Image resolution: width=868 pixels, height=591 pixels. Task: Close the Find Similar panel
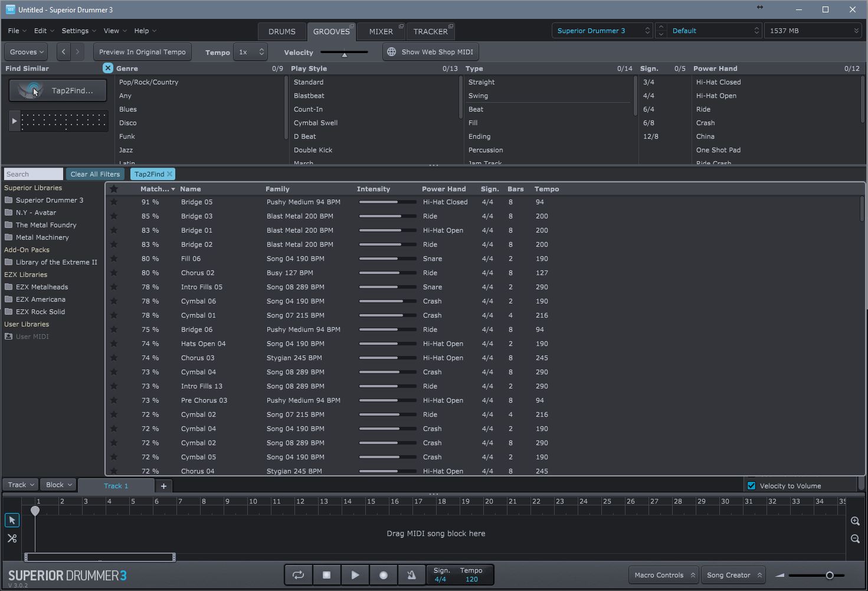[107, 68]
